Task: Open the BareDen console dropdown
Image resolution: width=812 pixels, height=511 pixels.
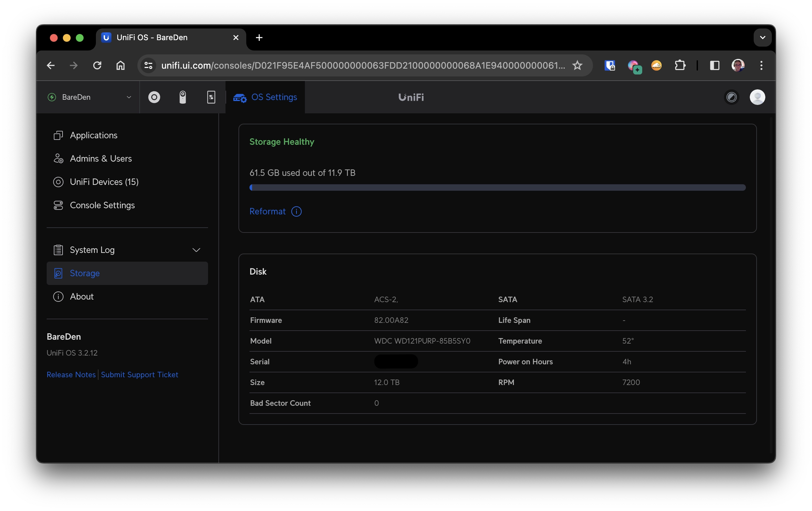Action: [x=89, y=97]
